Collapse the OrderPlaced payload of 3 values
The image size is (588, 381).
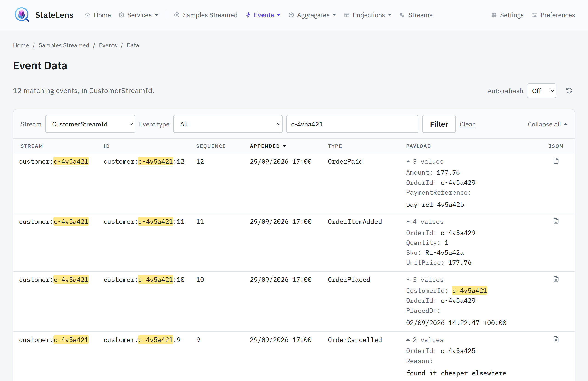pos(425,280)
